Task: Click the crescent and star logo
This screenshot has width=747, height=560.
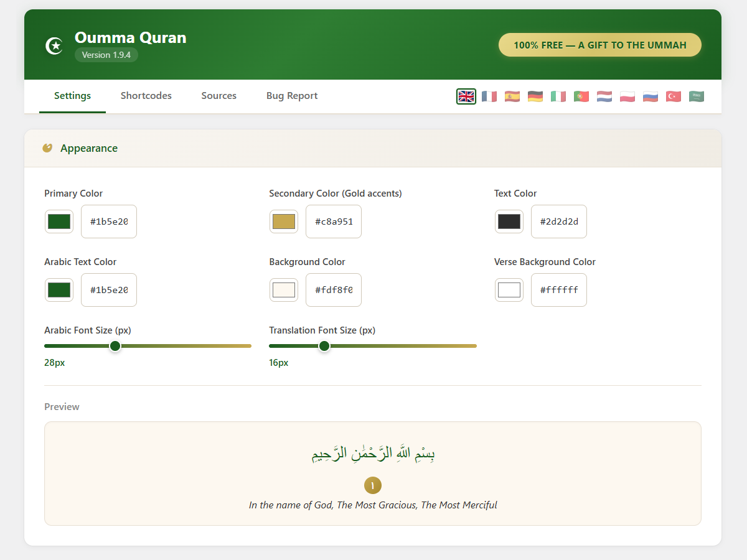Action: [x=55, y=45]
